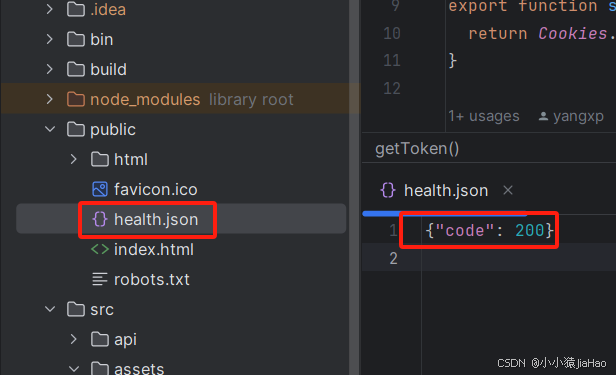Open the 1+ usages inlay link
The image size is (616, 375).
(x=484, y=116)
